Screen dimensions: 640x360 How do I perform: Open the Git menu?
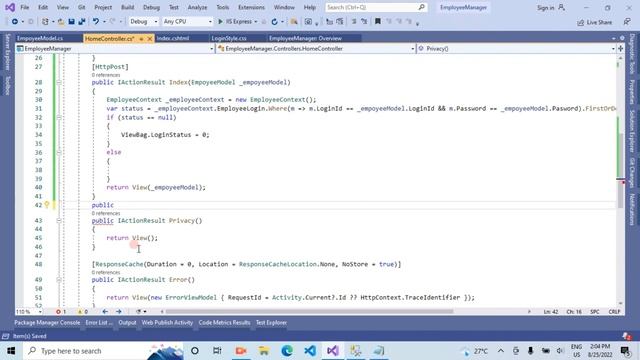pyautogui.click(x=82, y=7)
